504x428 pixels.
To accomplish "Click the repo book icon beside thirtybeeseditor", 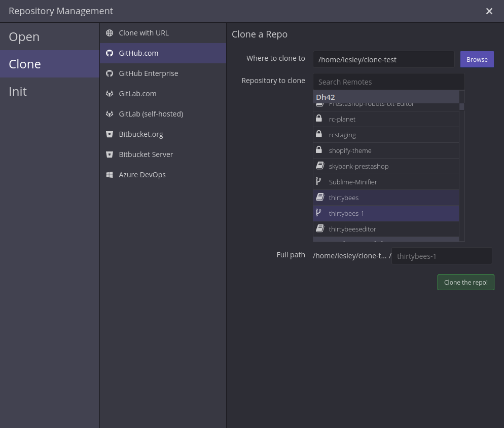I will click(x=320, y=228).
